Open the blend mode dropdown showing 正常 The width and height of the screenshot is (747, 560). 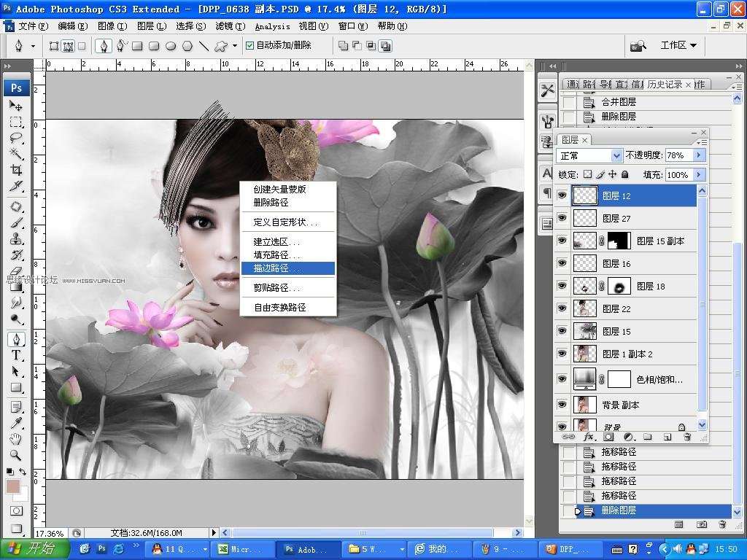589,155
